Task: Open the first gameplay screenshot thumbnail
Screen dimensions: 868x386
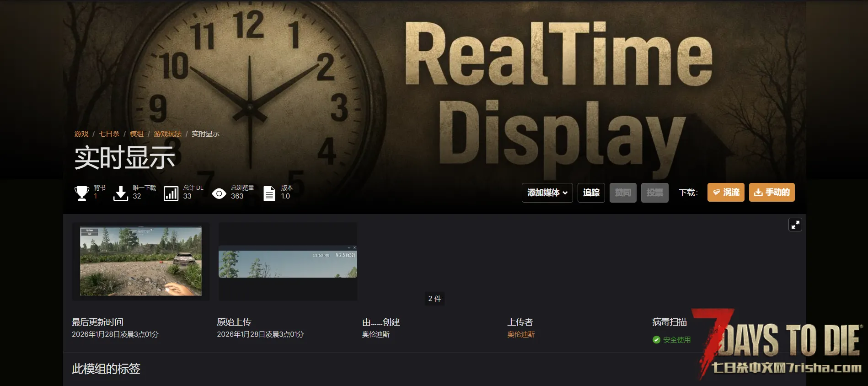Action: point(141,261)
